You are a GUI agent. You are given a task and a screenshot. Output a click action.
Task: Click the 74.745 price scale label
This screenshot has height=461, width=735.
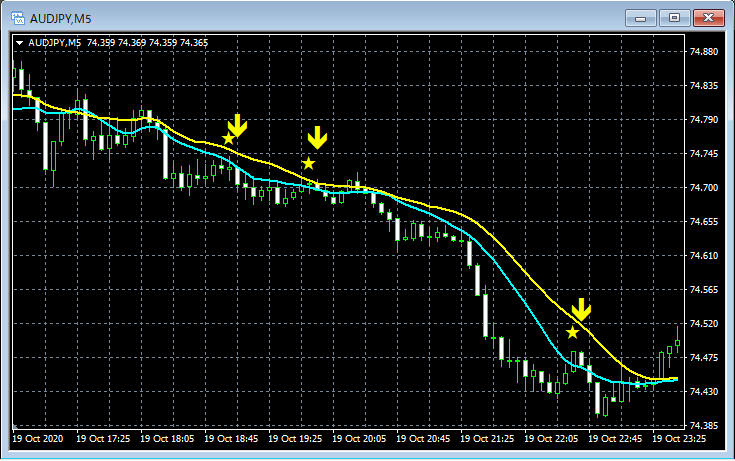704,154
